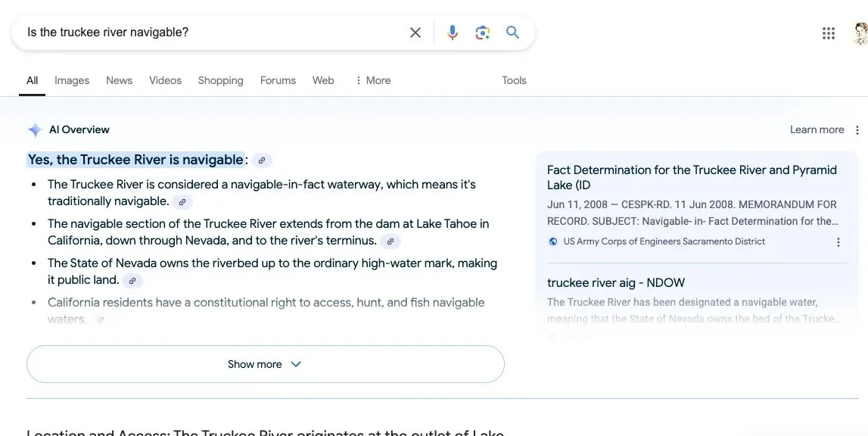Open 'truckee river aig - NDOW' source
868x436 pixels.
615,282
